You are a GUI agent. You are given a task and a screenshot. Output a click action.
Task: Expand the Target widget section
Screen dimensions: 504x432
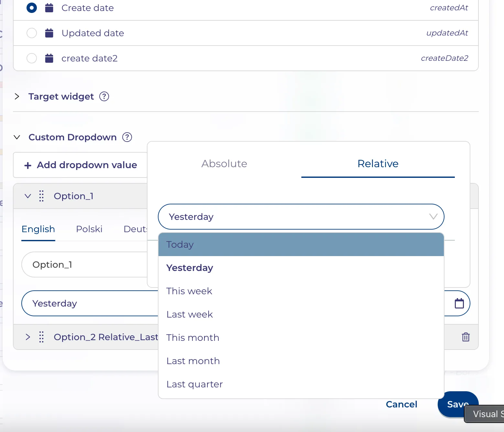point(17,96)
